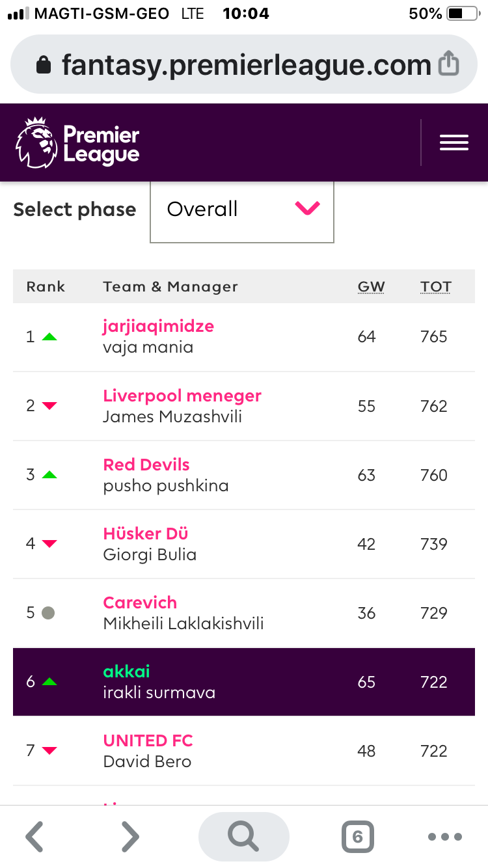The image size is (488, 868).
Task: Select the Carevich team link
Action: coord(140,603)
